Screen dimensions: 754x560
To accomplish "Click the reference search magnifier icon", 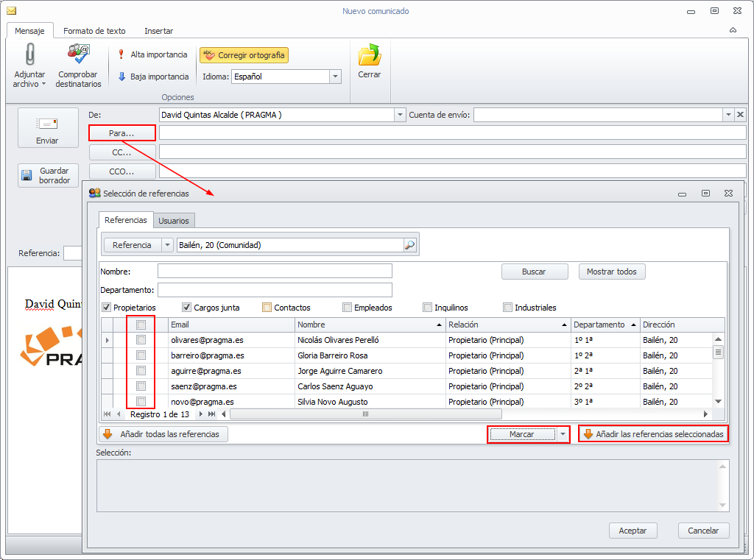I will click(409, 245).
